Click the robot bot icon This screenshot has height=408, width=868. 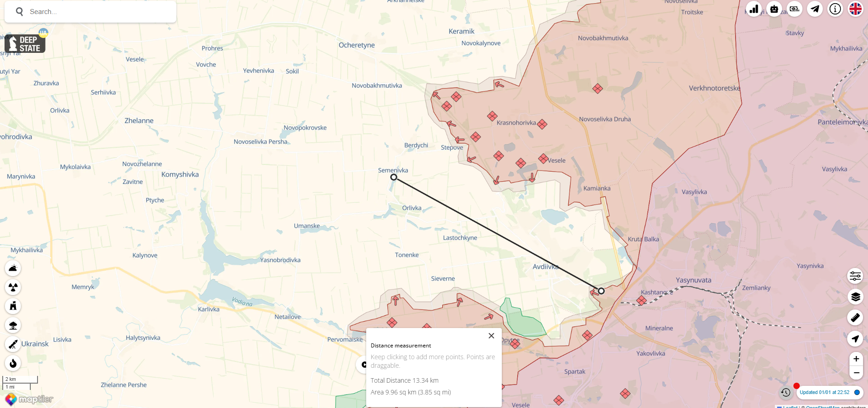click(x=774, y=9)
